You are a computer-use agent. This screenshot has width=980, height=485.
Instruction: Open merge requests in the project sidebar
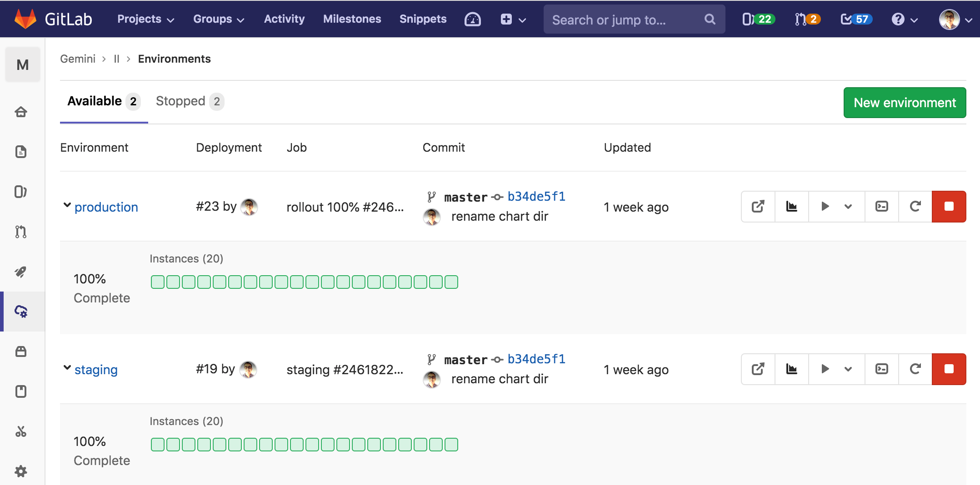(21, 232)
